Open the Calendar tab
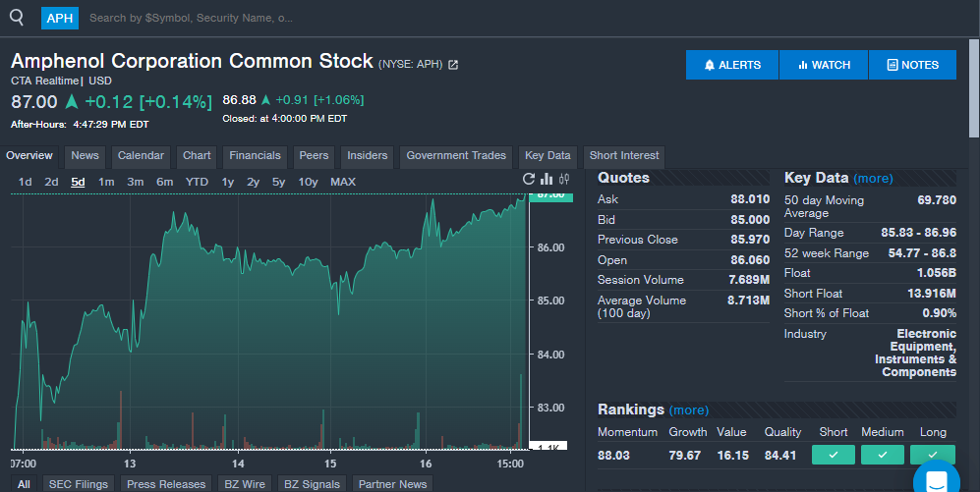This screenshot has width=980, height=492. pos(141,156)
